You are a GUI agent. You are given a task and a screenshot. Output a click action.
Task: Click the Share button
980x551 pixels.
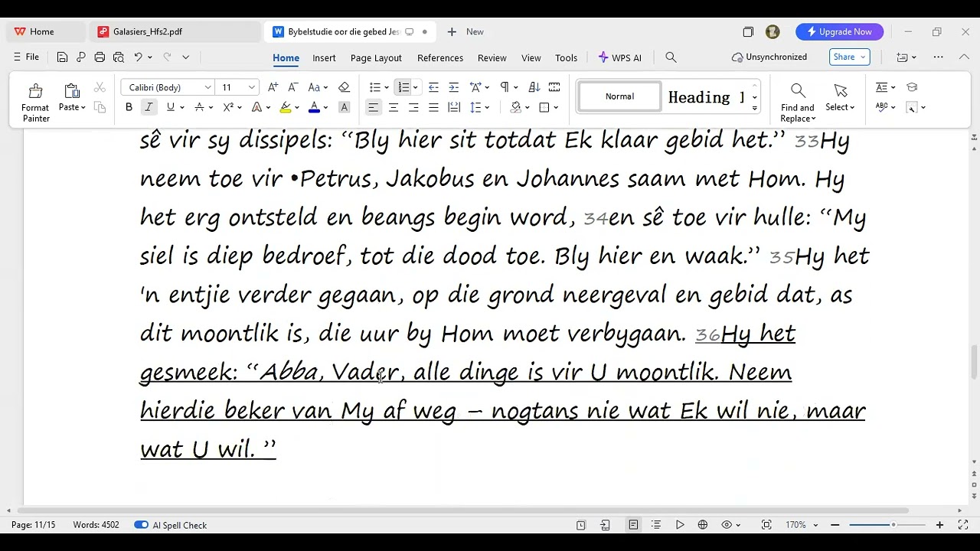tap(850, 57)
